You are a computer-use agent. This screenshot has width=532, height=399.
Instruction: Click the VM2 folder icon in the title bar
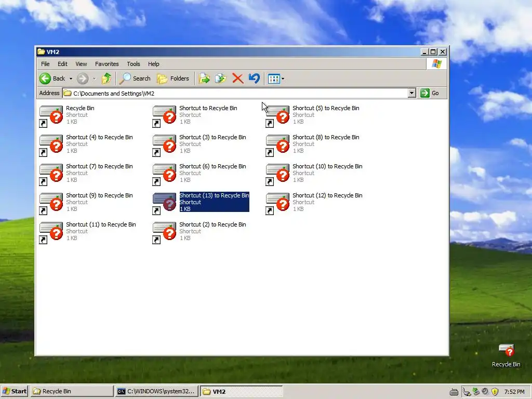[41, 51]
